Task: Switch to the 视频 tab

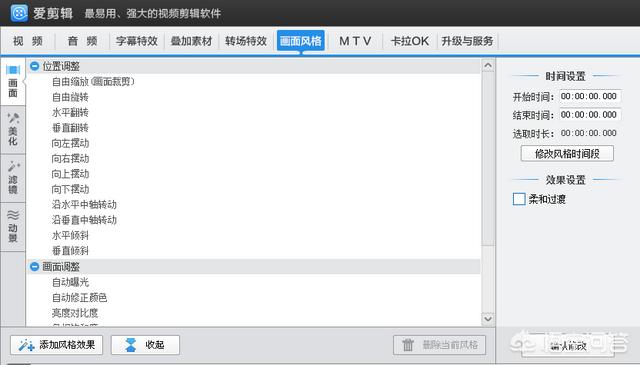Action: pyautogui.click(x=28, y=41)
